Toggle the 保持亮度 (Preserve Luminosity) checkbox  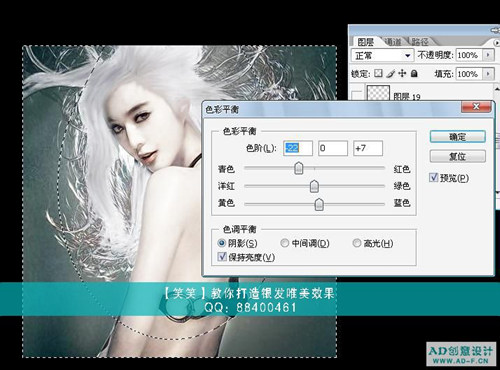tap(222, 257)
